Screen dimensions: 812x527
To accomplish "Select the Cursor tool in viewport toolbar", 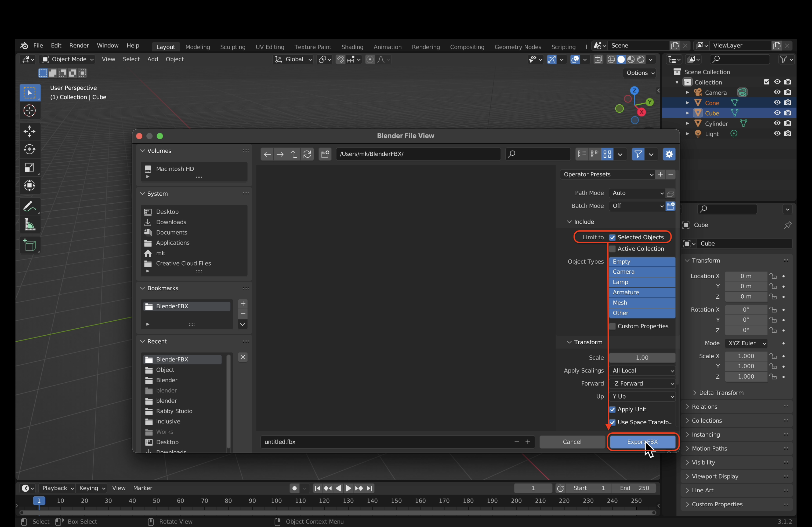I will [29, 111].
